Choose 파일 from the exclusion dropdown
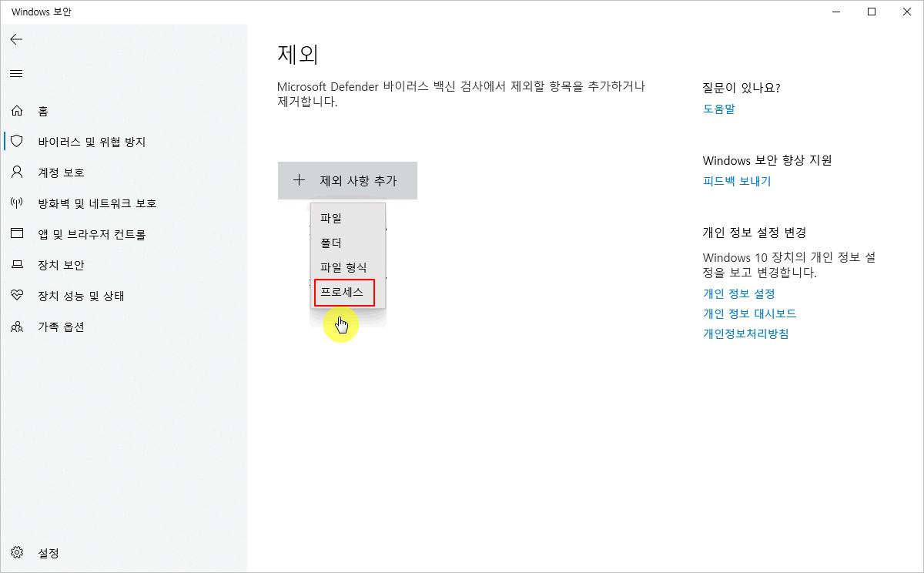The height and width of the screenshot is (573, 924). click(x=348, y=218)
